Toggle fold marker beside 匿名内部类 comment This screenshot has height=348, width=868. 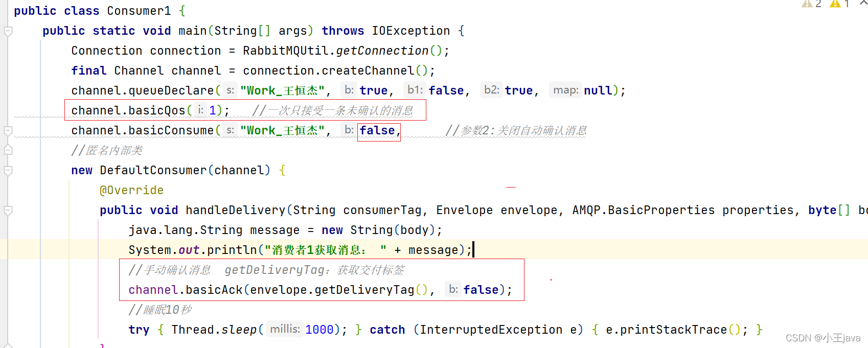coord(8,150)
